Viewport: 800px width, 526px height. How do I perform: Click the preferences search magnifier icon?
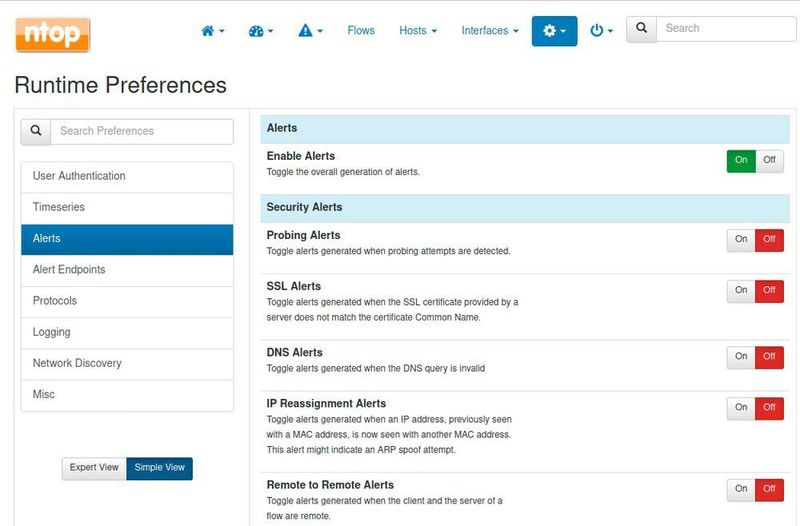(x=36, y=131)
